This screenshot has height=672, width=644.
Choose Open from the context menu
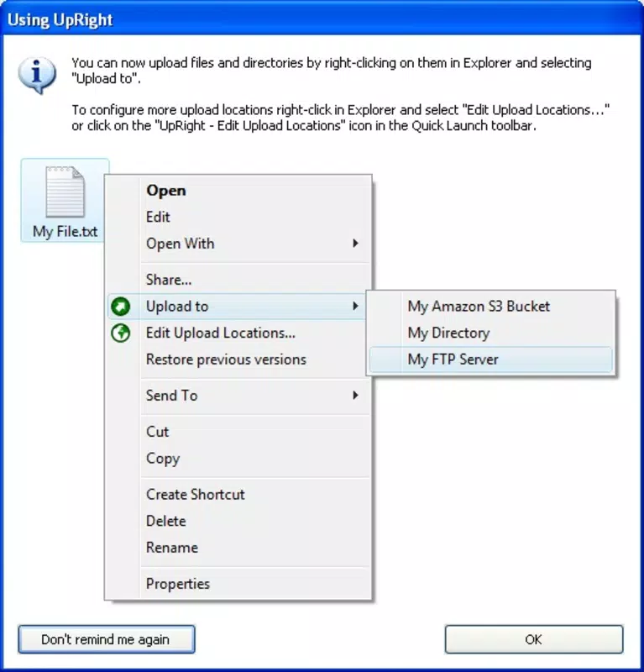point(238,191)
